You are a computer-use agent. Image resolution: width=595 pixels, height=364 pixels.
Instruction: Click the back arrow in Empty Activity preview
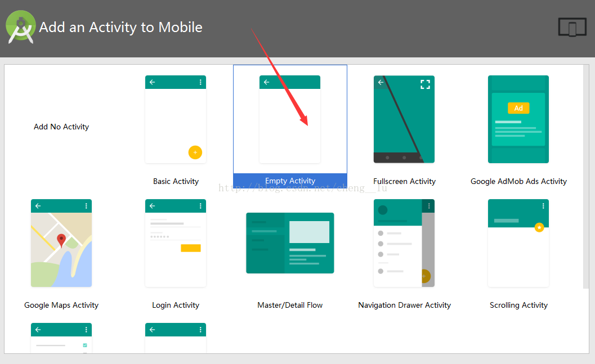tap(266, 82)
